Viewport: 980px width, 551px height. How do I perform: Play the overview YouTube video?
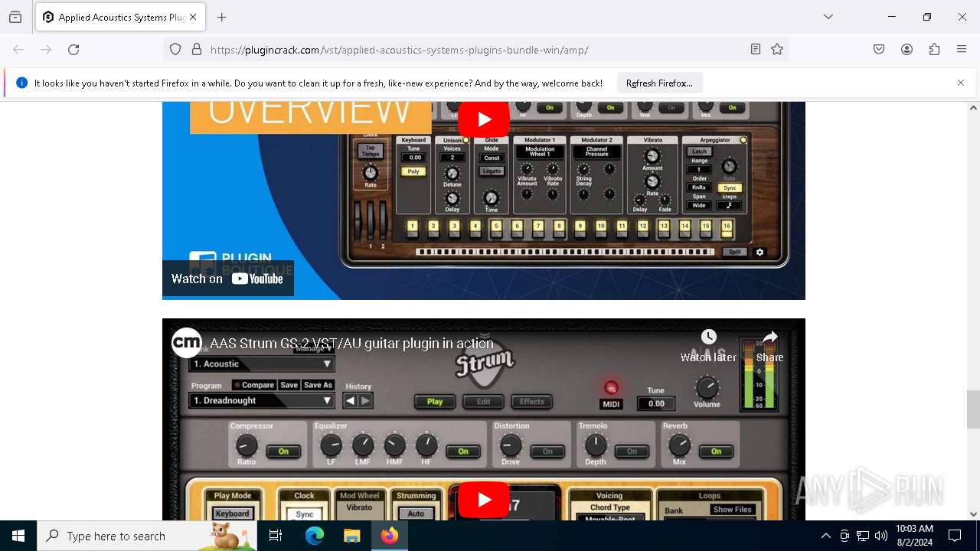(484, 119)
